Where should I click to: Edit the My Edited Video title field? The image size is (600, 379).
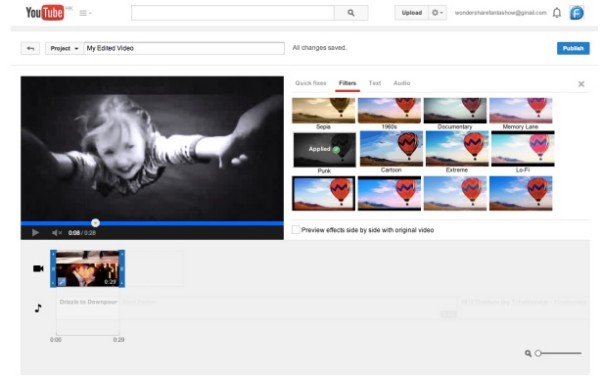click(x=184, y=48)
